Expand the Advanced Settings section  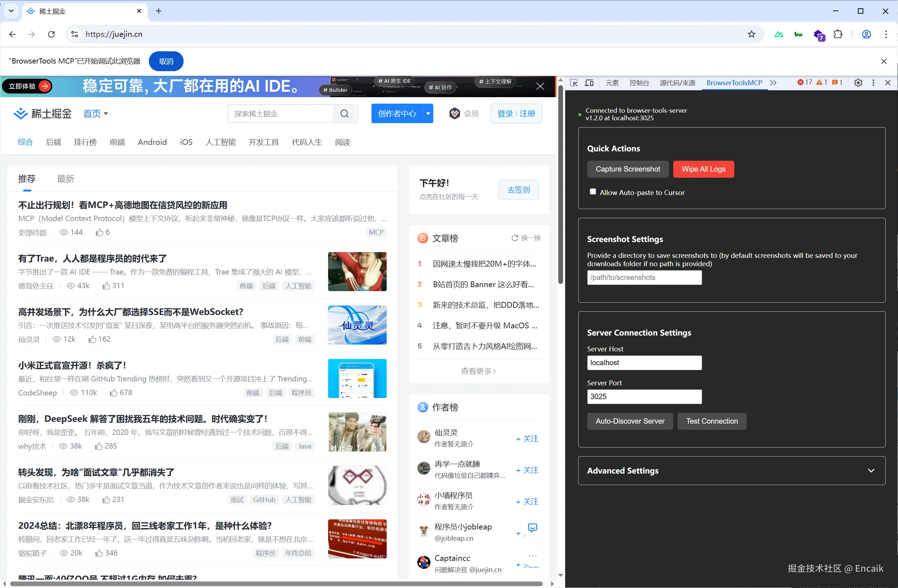(871, 471)
